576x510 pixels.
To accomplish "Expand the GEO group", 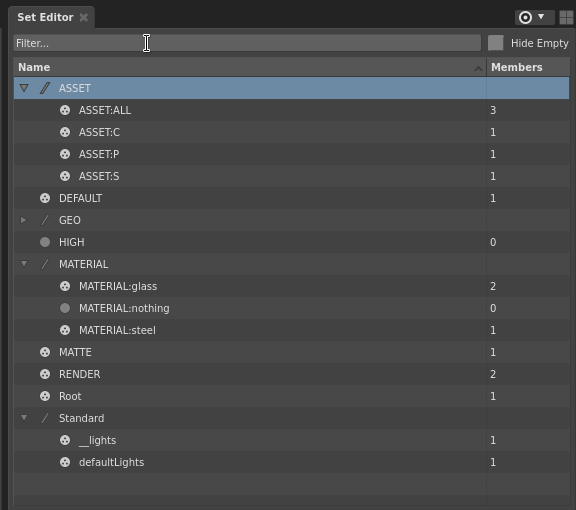I will coord(23,220).
